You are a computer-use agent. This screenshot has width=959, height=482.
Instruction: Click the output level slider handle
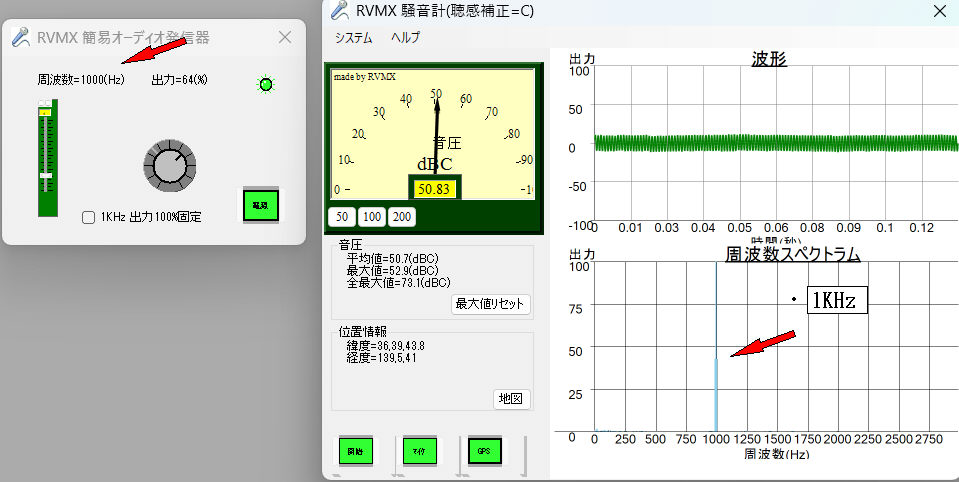tap(45, 176)
